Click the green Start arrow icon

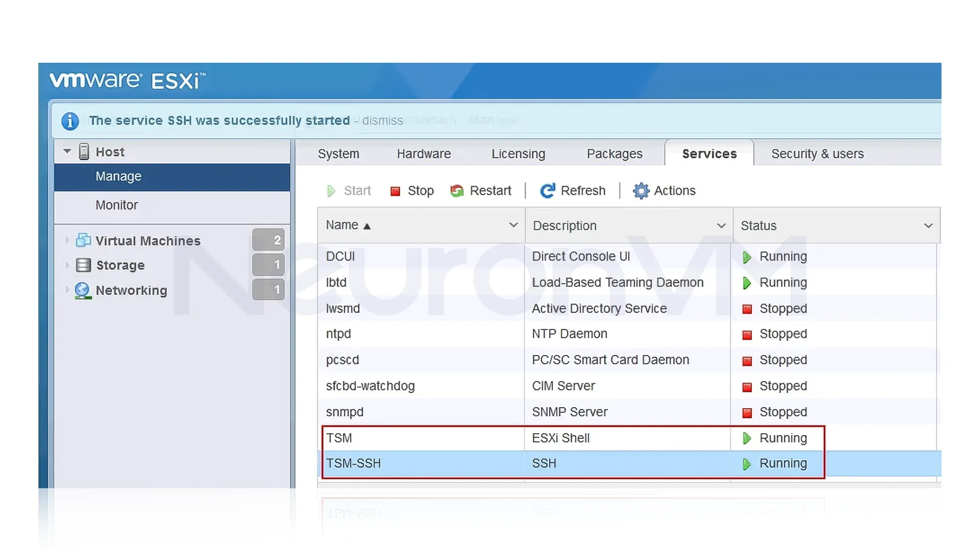coord(331,191)
